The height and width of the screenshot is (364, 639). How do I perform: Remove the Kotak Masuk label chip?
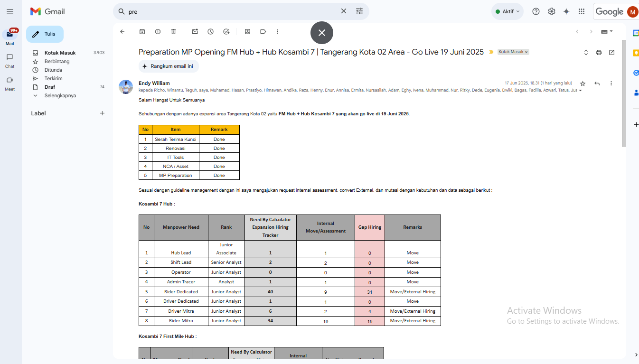(x=526, y=52)
